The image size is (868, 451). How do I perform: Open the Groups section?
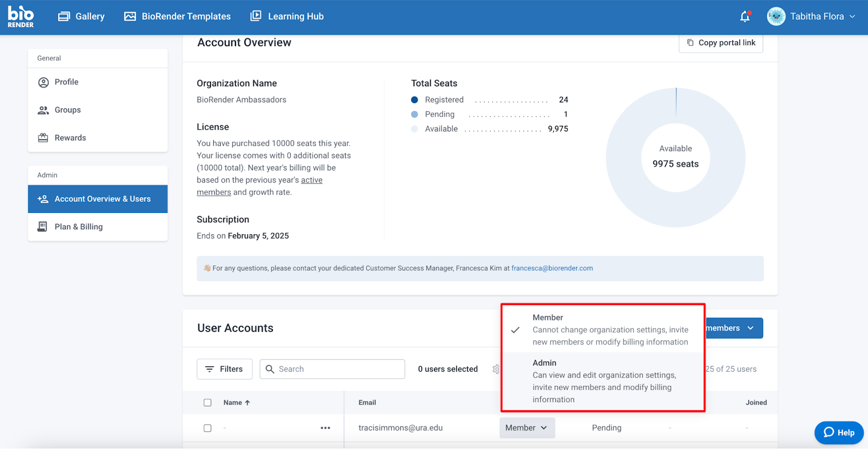click(x=67, y=110)
